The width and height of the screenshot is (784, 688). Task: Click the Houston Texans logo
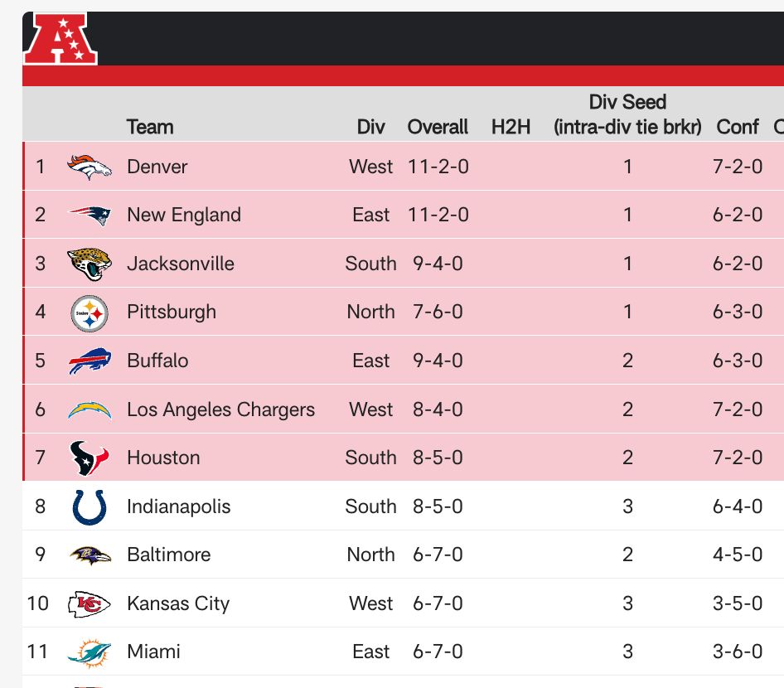click(x=90, y=458)
